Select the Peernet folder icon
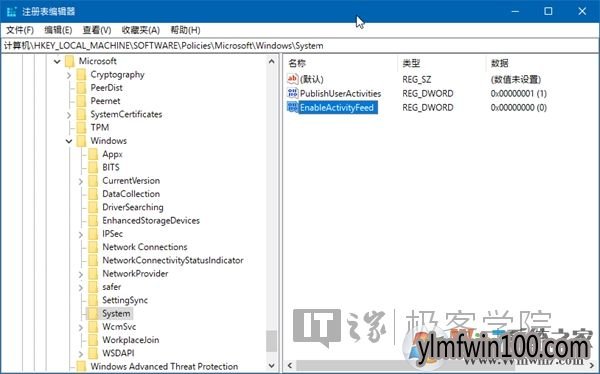 [81, 101]
